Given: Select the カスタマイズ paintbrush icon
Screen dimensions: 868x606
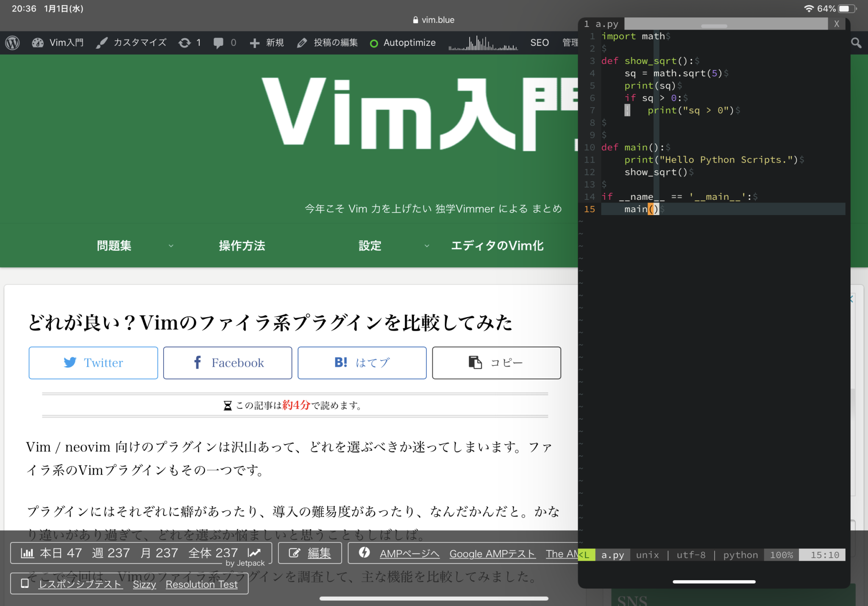Looking at the screenshot, I should tap(101, 42).
